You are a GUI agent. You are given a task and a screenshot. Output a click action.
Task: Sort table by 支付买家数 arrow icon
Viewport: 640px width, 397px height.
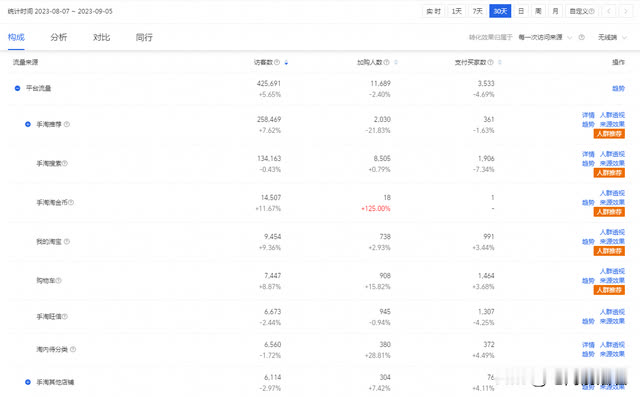(500, 62)
